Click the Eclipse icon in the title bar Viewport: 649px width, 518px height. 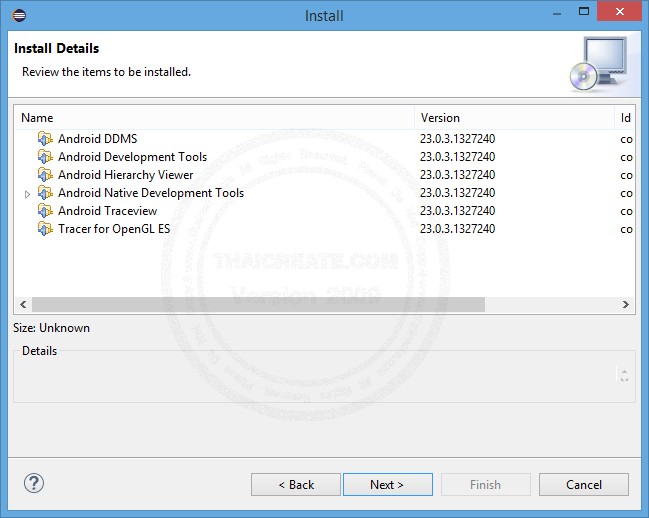pos(19,16)
